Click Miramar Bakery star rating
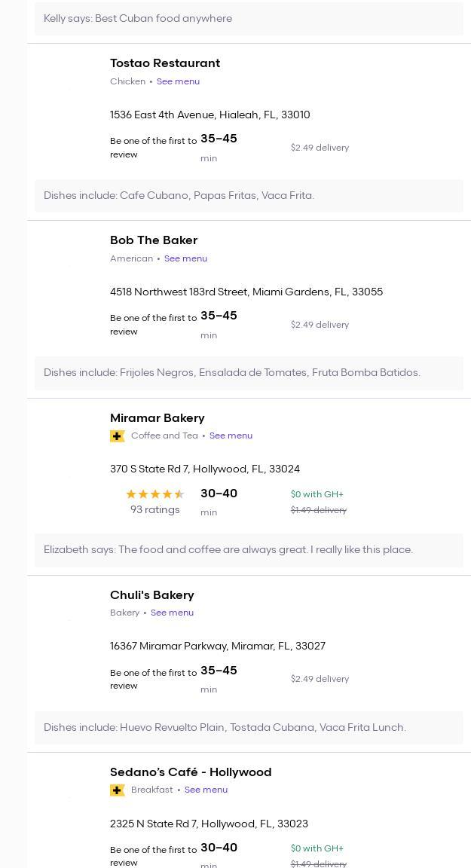Screen dimensions: 471x868 (154, 494)
